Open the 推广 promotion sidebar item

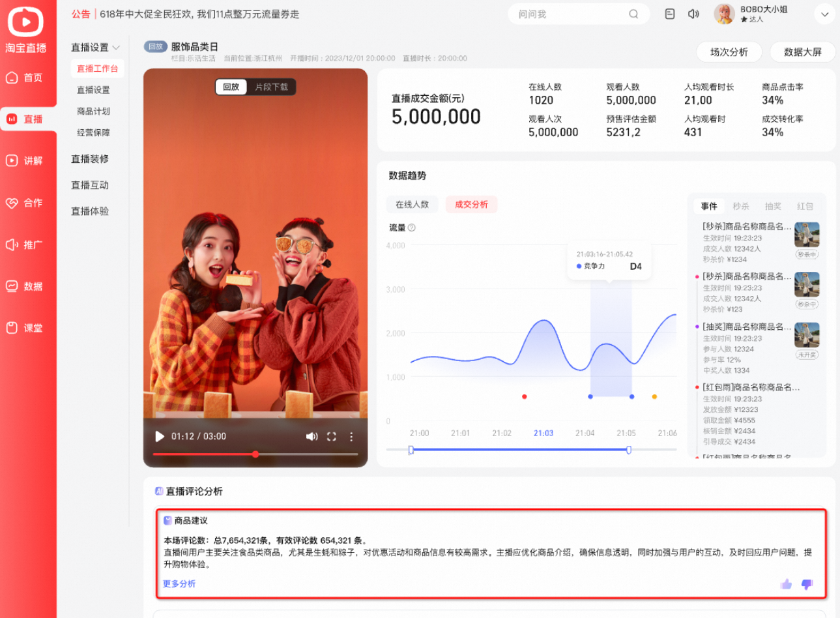[25, 244]
